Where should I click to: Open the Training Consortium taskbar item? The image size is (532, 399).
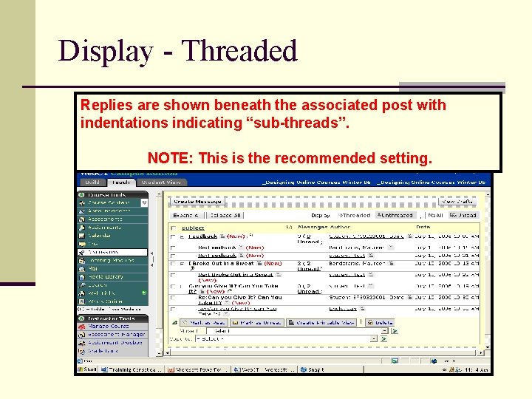(132, 370)
